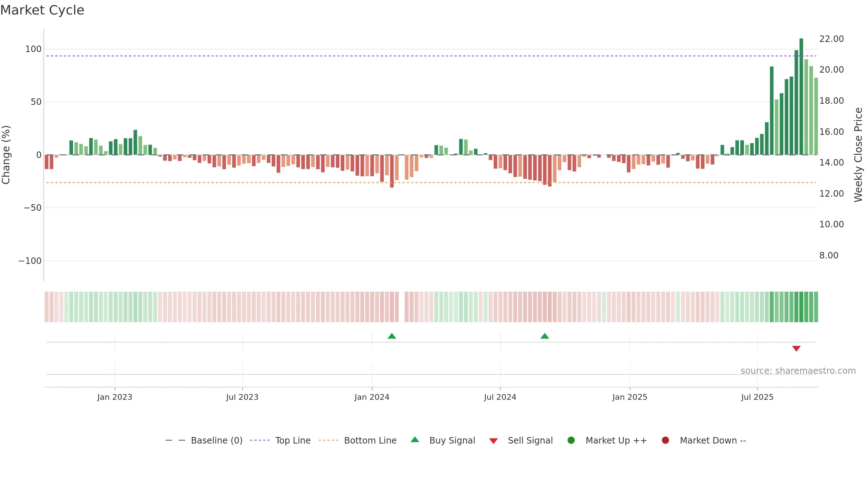Toggle the Top Line legend entry
This screenshot has width=868, height=488.
tap(280, 440)
